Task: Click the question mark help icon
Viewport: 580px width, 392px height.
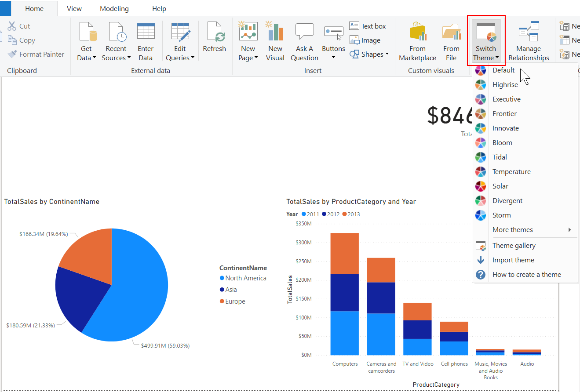Action: tap(481, 275)
